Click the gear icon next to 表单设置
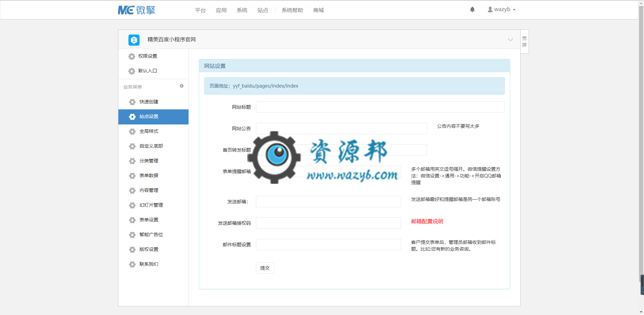 click(x=132, y=220)
